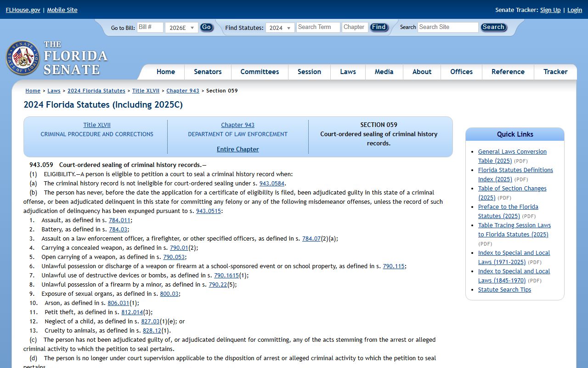Open the Mobile Site link
The width and height of the screenshot is (588, 368).
pyautogui.click(x=62, y=10)
